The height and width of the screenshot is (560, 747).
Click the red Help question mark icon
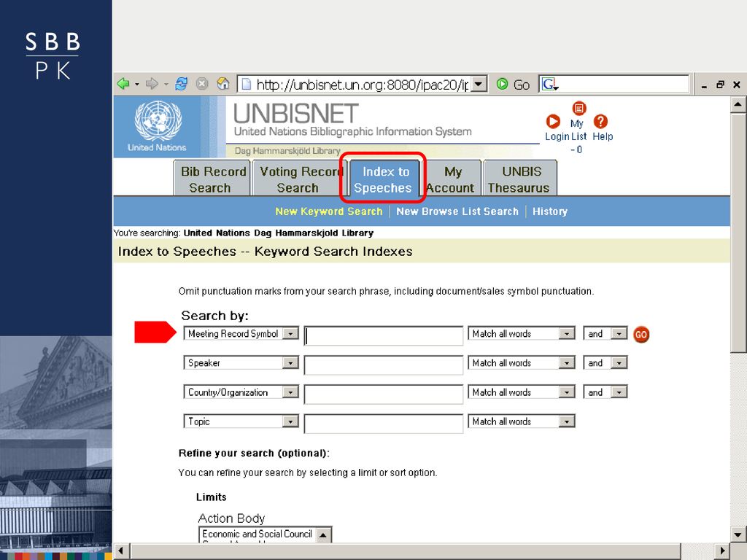(601, 122)
